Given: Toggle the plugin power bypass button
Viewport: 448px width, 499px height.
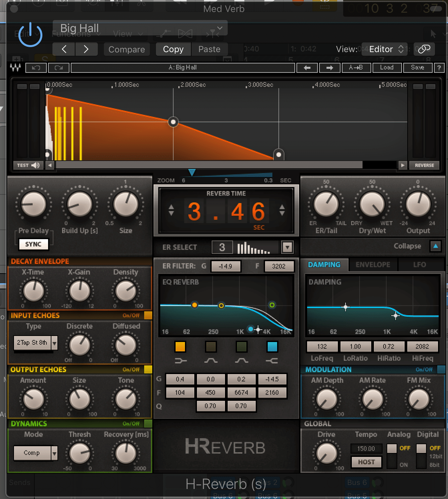Looking at the screenshot, I should coord(30,34).
